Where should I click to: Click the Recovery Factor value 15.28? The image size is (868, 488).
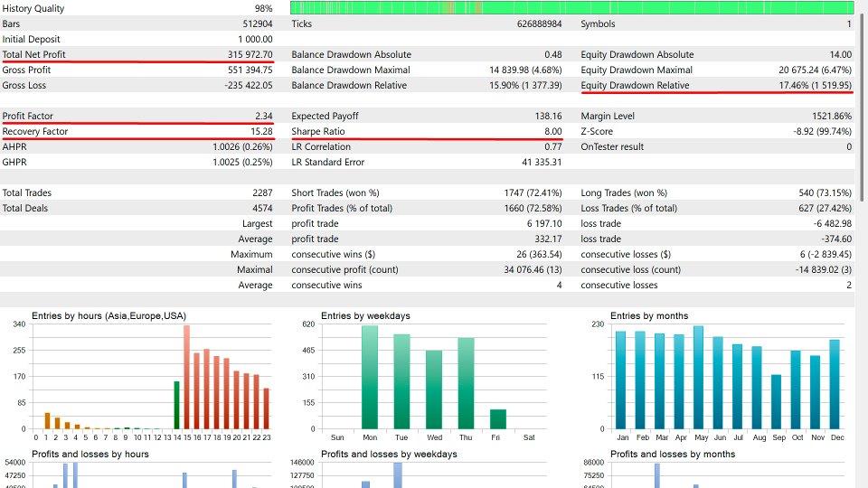261,131
